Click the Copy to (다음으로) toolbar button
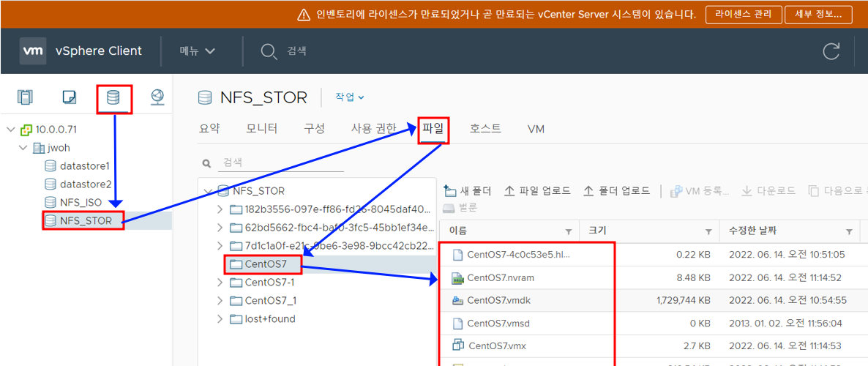Image resolution: width=868 pixels, height=366 pixels. click(x=837, y=191)
